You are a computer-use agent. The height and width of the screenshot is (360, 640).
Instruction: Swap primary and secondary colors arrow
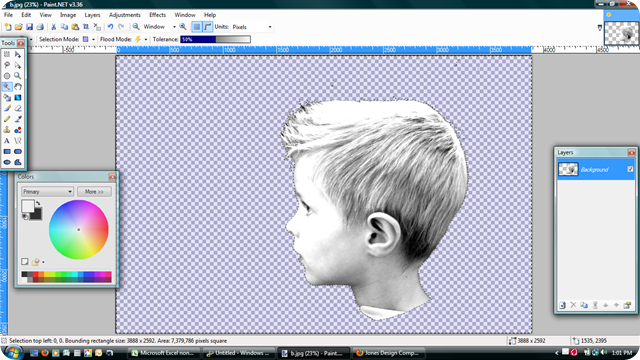point(38,203)
